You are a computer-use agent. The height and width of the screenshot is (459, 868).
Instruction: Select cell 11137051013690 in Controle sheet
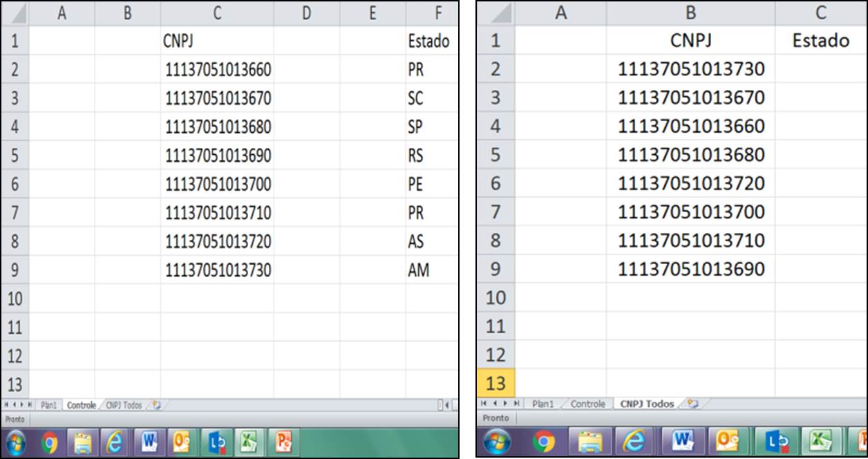[217, 156]
